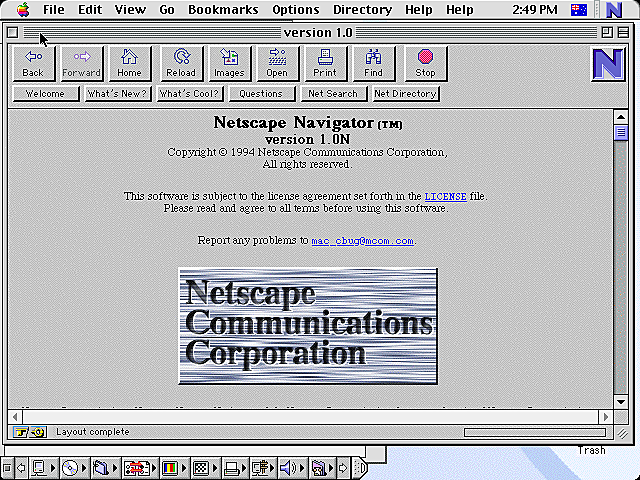Reload the current page

[x=181, y=64]
